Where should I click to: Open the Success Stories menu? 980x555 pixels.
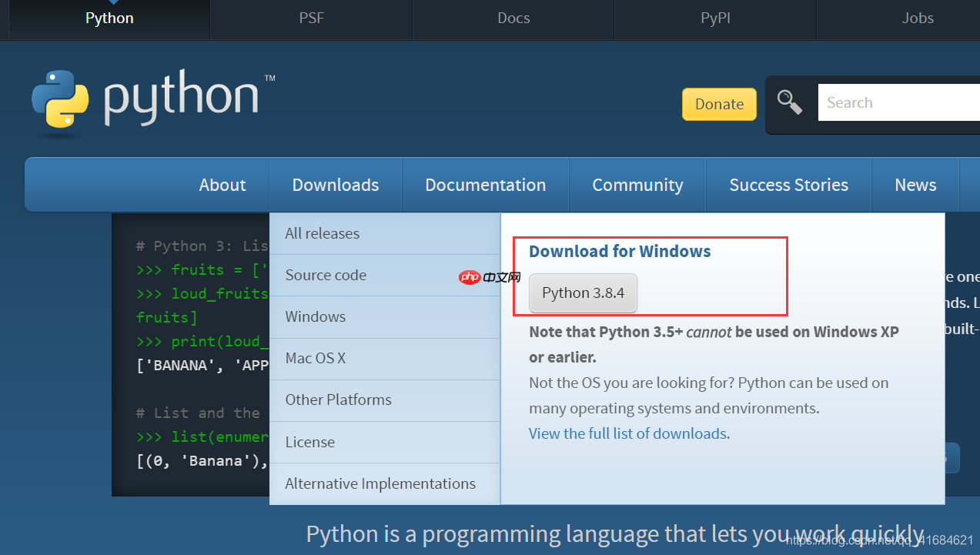788,185
